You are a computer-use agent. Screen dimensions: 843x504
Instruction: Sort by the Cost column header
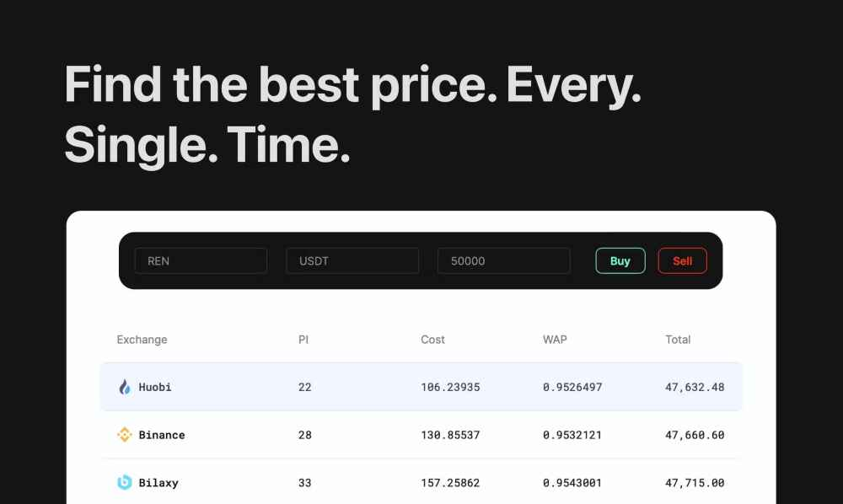point(432,340)
